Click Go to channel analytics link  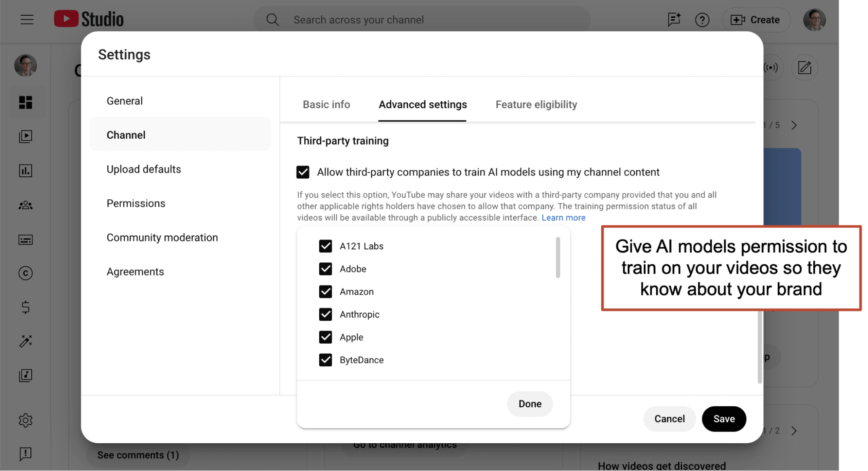405,445
